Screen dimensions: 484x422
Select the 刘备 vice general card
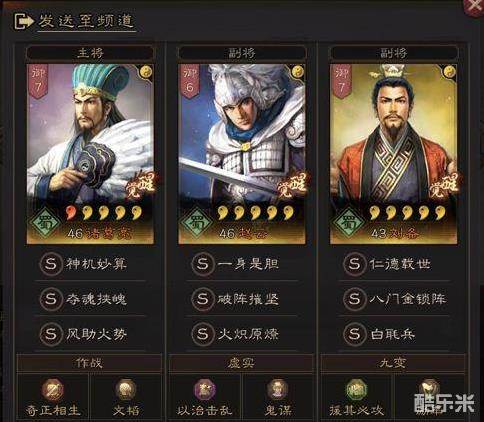coord(393,154)
